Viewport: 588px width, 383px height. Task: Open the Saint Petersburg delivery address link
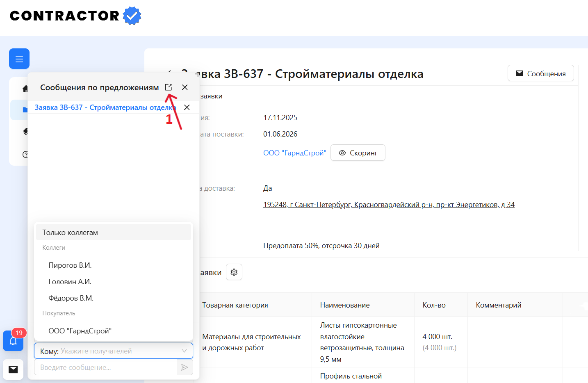click(389, 205)
